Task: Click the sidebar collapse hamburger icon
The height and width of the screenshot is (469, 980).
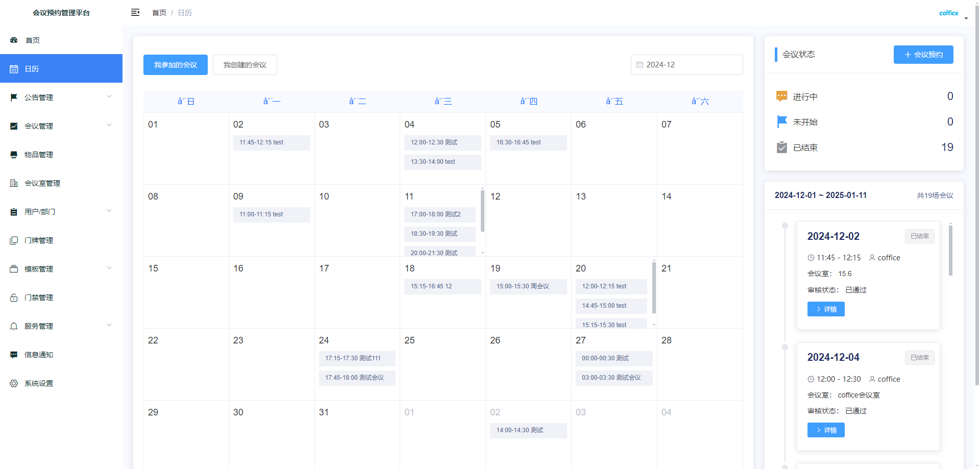Action: click(135, 12)
